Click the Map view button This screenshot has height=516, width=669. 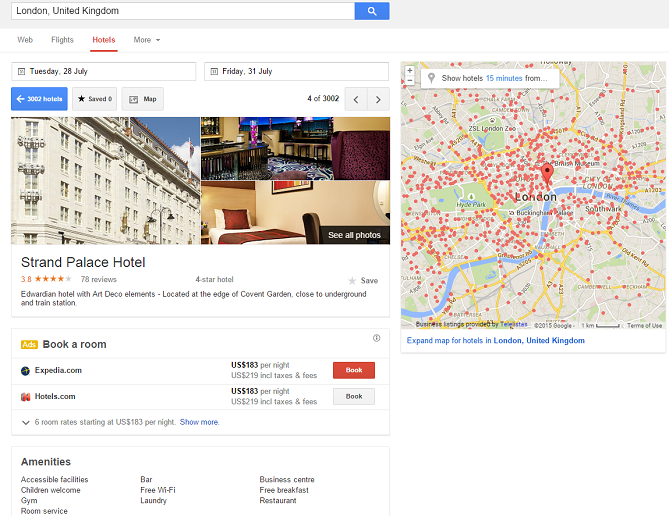[143, 99]
